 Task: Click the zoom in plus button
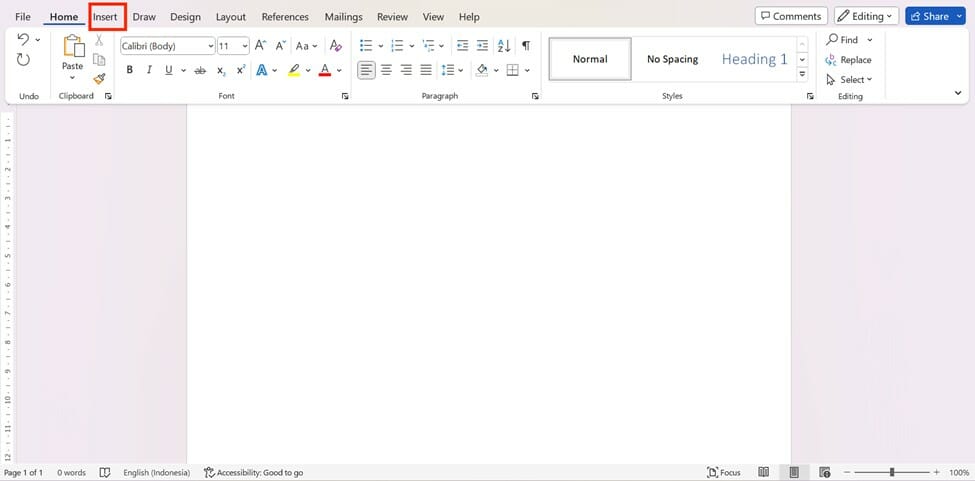pos(936,473)
